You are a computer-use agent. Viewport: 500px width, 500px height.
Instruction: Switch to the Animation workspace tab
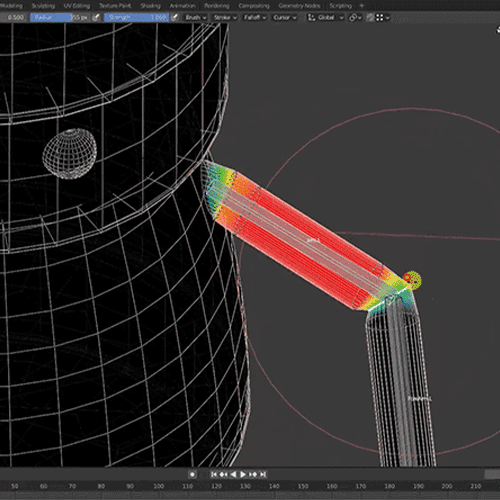pos(182,6)
